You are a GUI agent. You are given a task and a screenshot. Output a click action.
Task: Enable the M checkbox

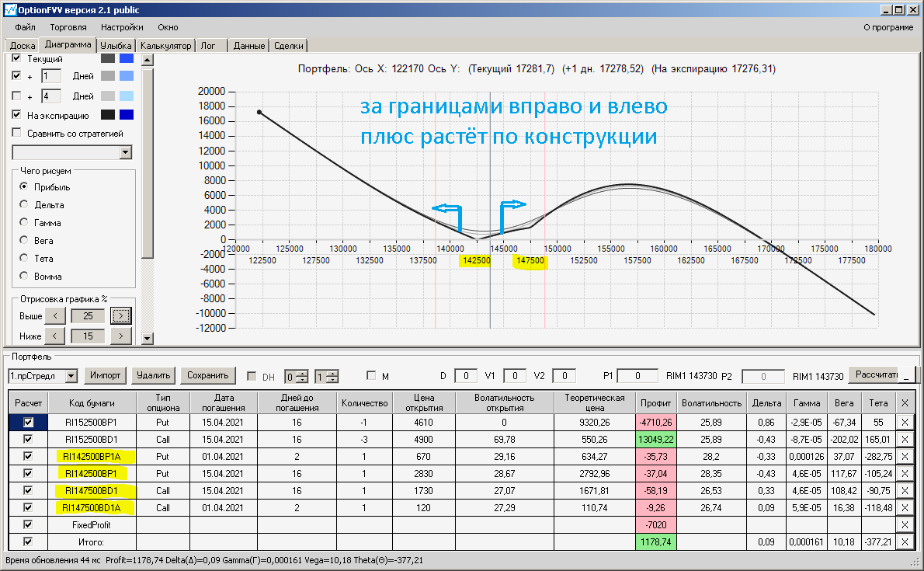click(x=370, y=375)
